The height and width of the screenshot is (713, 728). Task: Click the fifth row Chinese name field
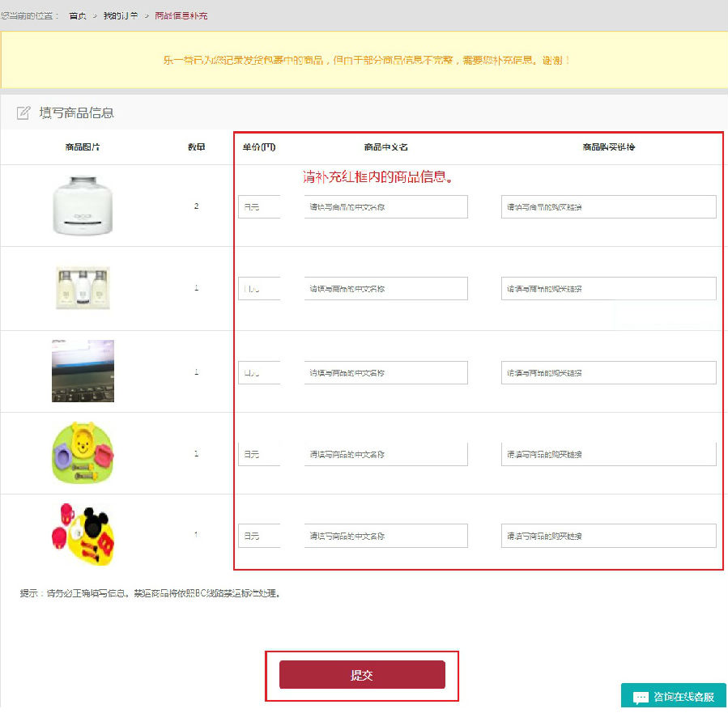click(385, 536)
